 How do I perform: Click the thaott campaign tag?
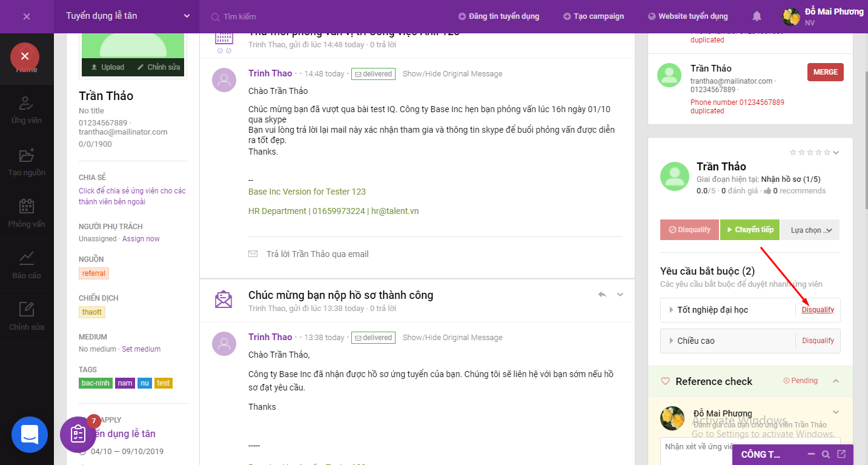(x=92, y=312)
